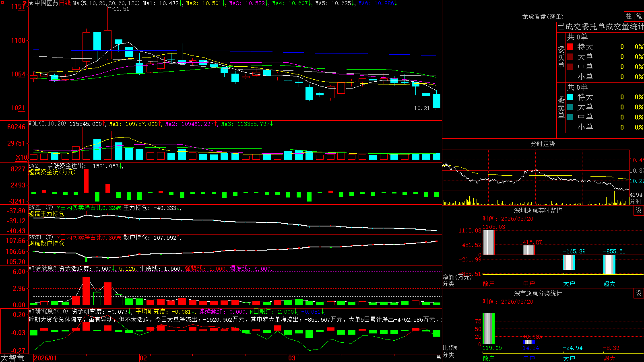The width and height of the screenshot is (644, 362).
Task: Click the dark red 中单 buy-order swatch
Action: (570, 67)
